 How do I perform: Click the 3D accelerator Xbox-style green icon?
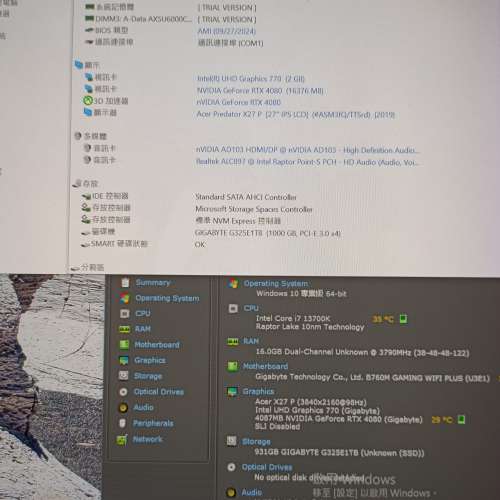click(x=88, y=100)
